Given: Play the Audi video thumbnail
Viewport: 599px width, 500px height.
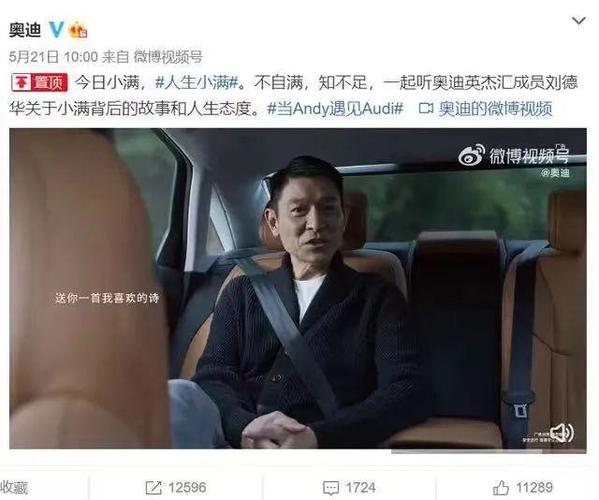Looking at the screenshot, I should 298,288.
